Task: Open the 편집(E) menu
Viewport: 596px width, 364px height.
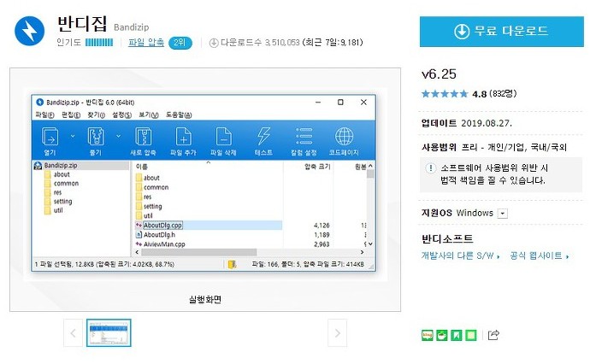Action: coord(71,114)
